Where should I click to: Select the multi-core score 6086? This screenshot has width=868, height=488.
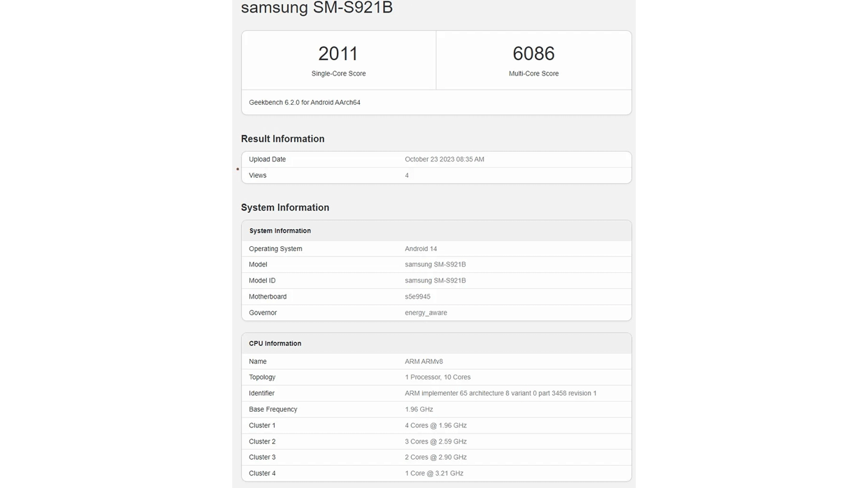534,54
